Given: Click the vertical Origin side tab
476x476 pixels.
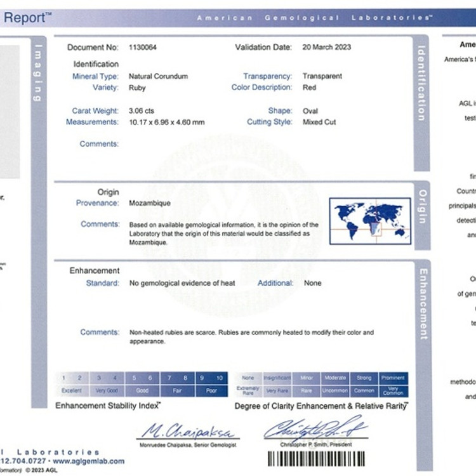Looking at the screenshot, I should pyautogui.click(x=423, y=206).
